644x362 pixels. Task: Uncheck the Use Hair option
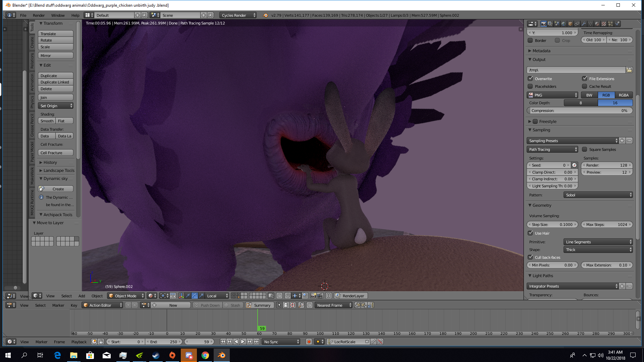click(530, 233)
